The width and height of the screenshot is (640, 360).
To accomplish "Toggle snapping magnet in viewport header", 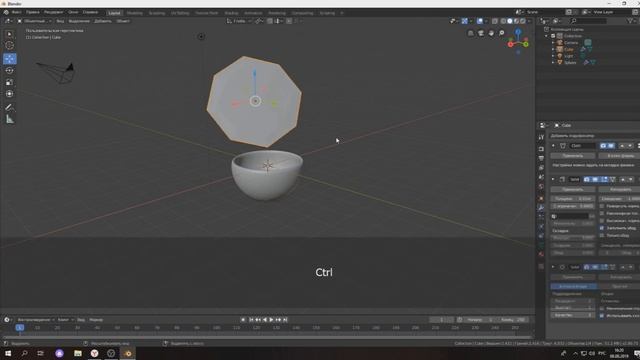I will (x=270, y=21).
